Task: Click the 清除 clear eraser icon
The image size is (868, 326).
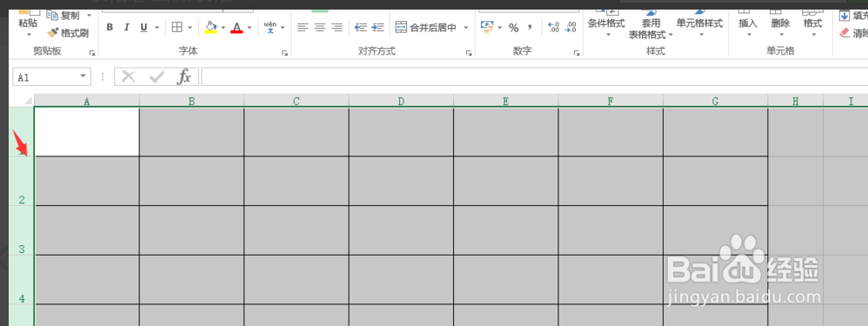Action: 853,34
